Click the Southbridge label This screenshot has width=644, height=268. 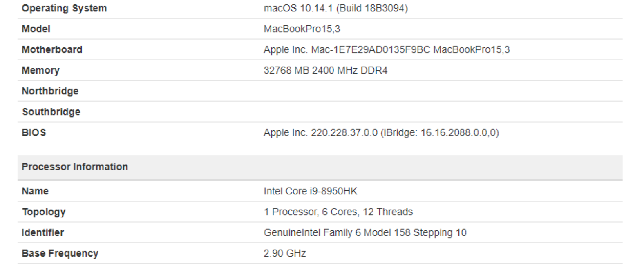click(51, 112)
